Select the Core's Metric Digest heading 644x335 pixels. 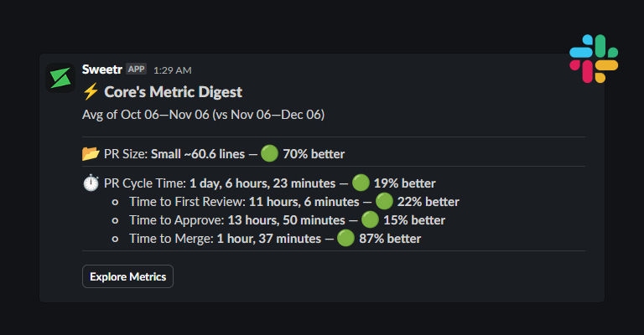[x=173, y=92]
